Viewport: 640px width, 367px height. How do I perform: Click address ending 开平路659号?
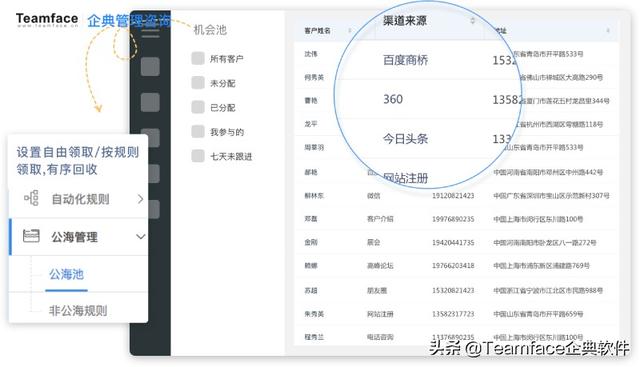pyautogui.click(x=538, y=314)
